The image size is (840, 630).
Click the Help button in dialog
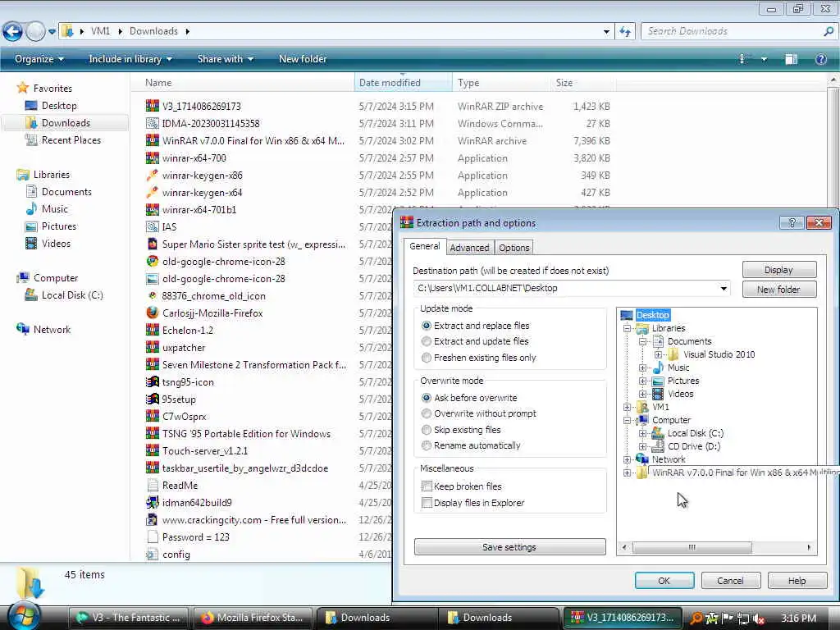point(797,581)
